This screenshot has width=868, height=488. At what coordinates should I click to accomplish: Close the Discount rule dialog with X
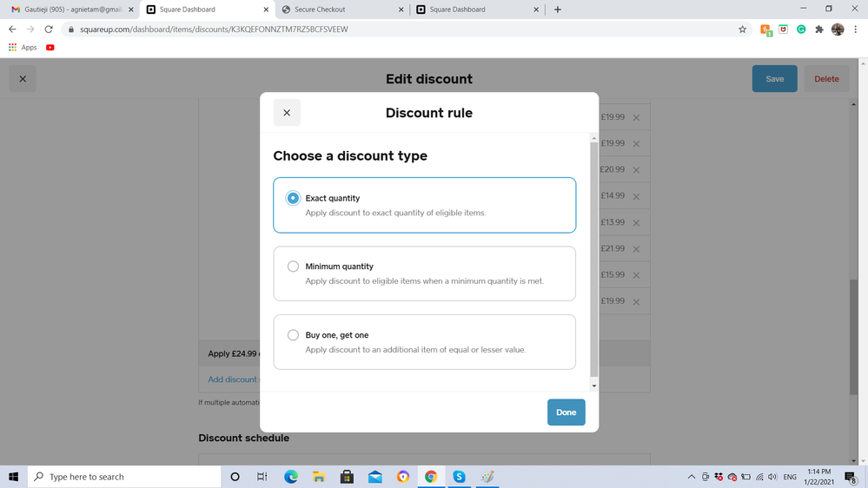(x=287, y=113)
